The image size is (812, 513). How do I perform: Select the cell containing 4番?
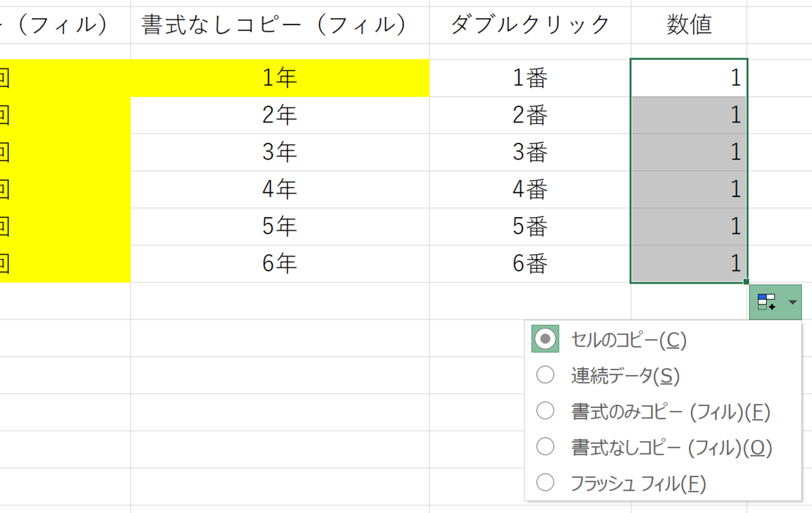coord(531,189)
